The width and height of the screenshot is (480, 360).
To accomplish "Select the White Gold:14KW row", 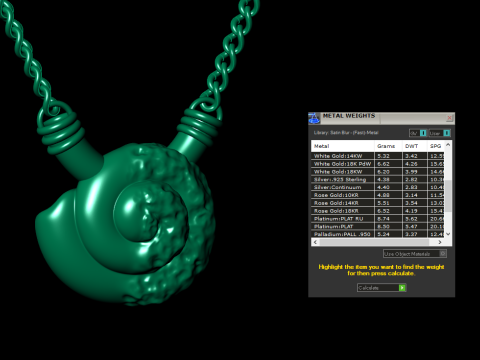I will point(378,156).
